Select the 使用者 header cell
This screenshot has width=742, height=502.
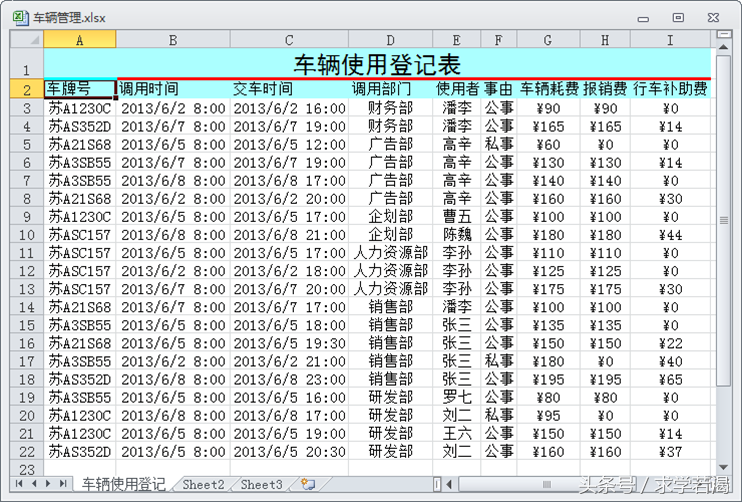click(x=457, y=89)
